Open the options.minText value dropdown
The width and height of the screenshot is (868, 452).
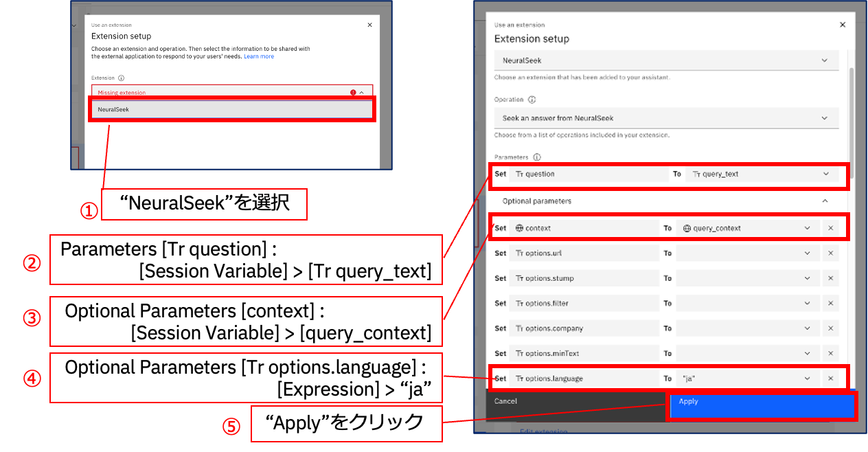(747, 353)
